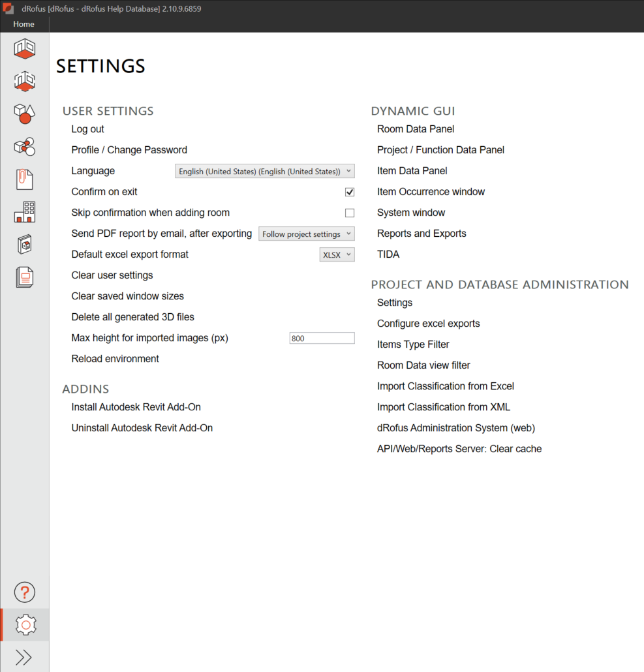Screen dimensions: 644x672
Task: Click the building icon in sidebar
Action: 25,211
